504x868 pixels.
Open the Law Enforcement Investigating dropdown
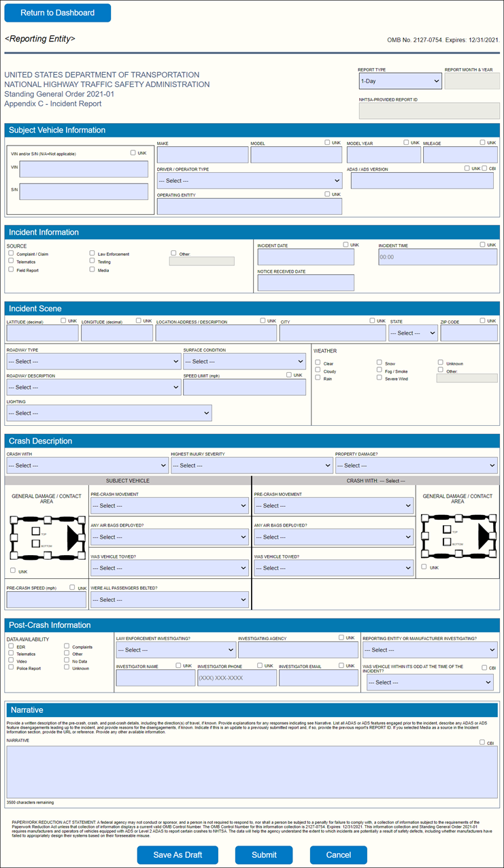coord(175,650)
